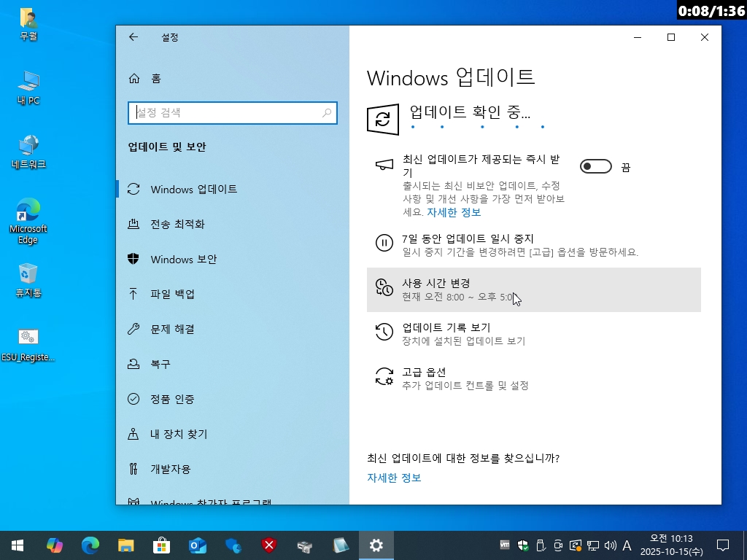This screenshot has width=747, height=560.
Task: Select the 네트워크 desktop icon
Action: pyautogui.click(x=28, y=152)
